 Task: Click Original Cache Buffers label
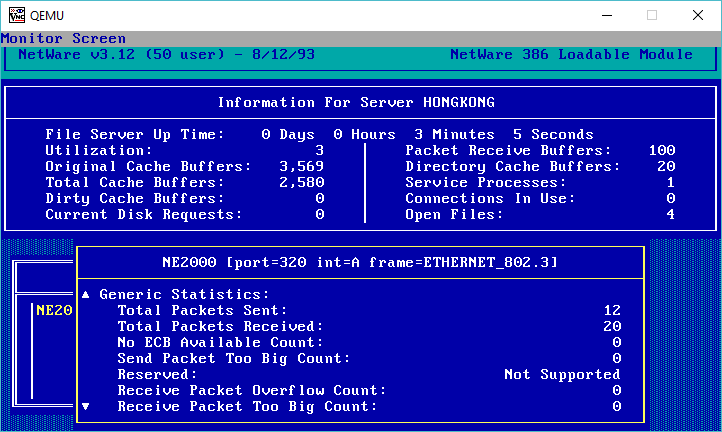(148, 166)
